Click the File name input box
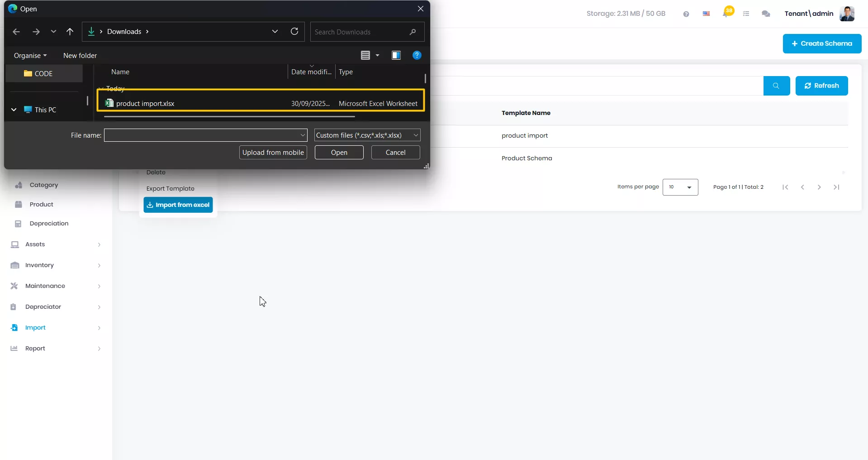The width and height of the screenshot is (868, 460). [x=201, y=135]
